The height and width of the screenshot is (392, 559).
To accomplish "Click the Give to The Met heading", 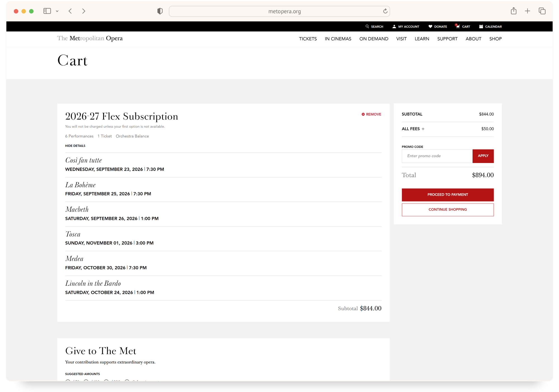I will (101, 351).
